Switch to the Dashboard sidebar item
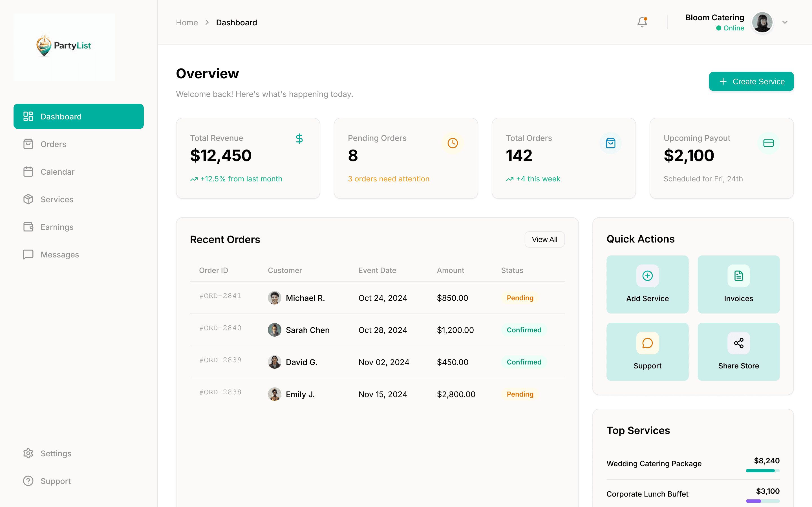 [78, 116]
